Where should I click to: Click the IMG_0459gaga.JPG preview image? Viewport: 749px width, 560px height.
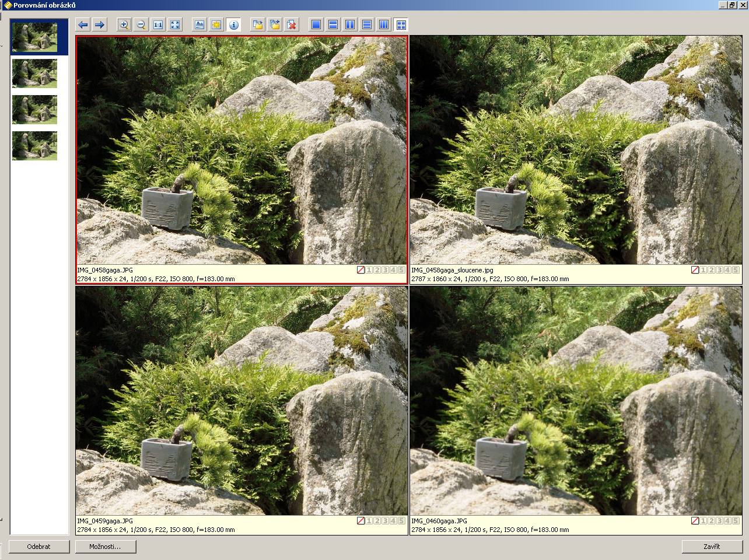coord(242,401)
